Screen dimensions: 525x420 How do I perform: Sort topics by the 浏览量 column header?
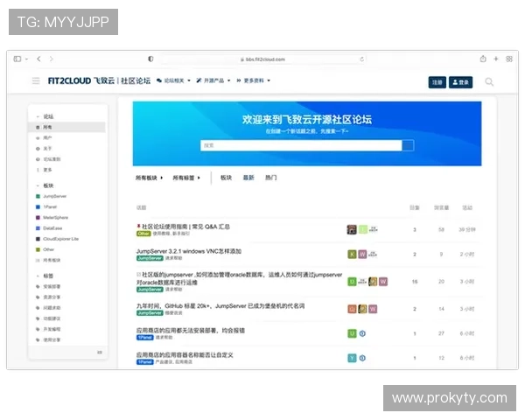[x=441, y=207]
